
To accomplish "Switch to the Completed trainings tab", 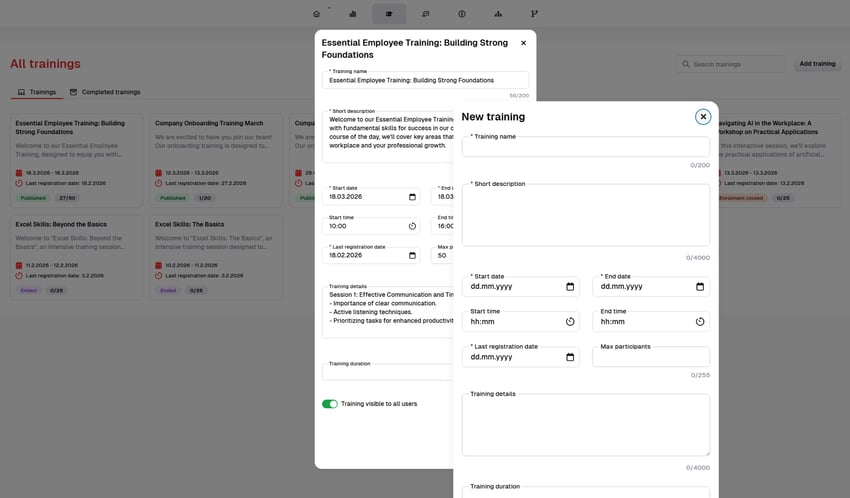I will pos(104,92).
